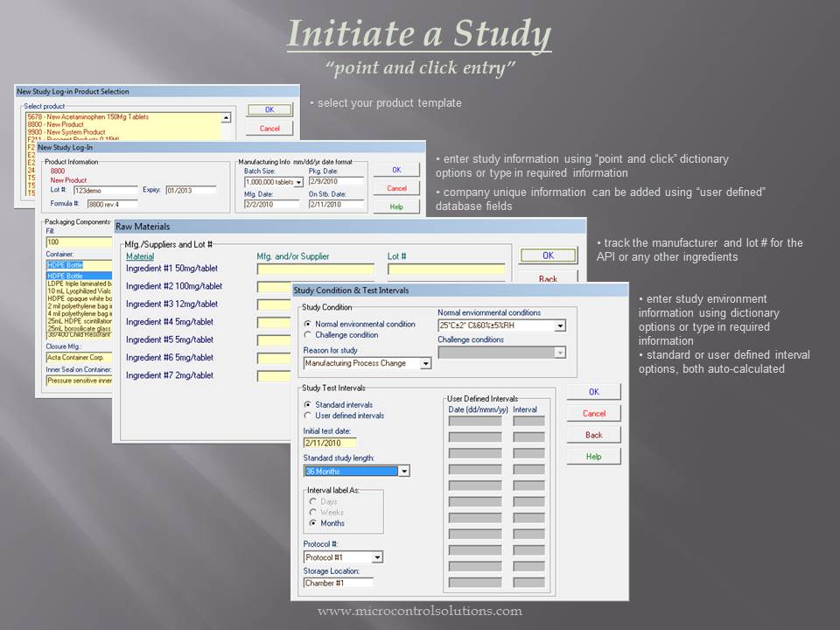The height and width of the screenshot is (630, 840).
Task: Open the Normal environmental conditions dropdown
Action: pos(560,325)
